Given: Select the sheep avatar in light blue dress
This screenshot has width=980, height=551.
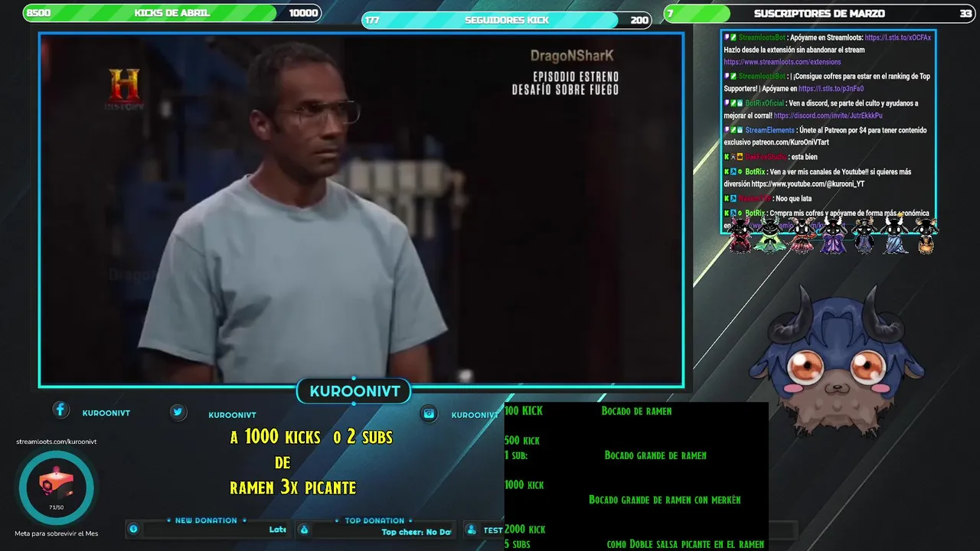Looking at the screenshot, I should point(895,236).
